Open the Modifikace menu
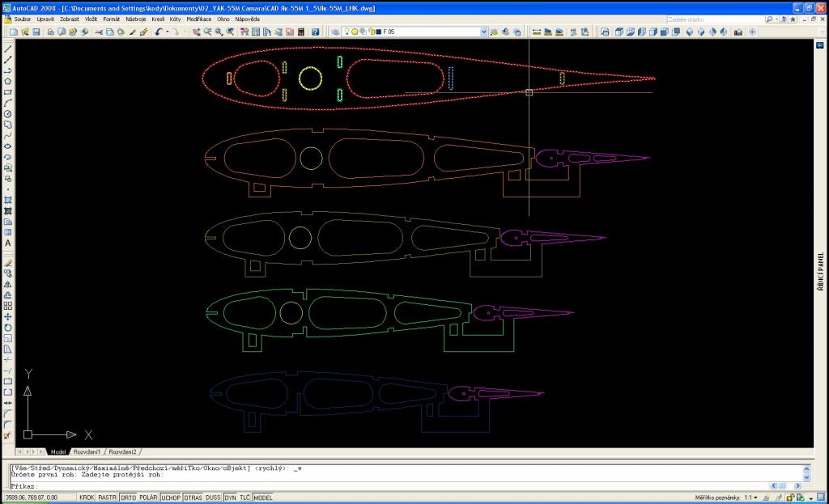Screen dimensions: 829x504 point(199,19)
